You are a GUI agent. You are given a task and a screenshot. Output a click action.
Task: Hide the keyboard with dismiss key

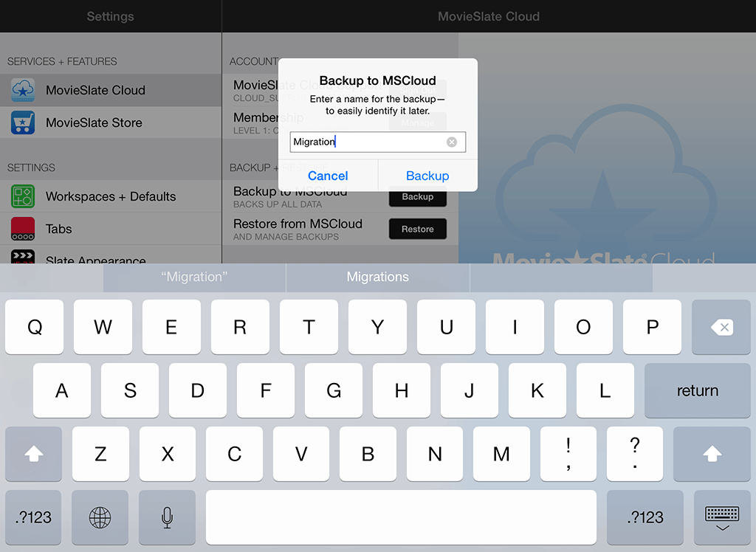coord(721,517)
